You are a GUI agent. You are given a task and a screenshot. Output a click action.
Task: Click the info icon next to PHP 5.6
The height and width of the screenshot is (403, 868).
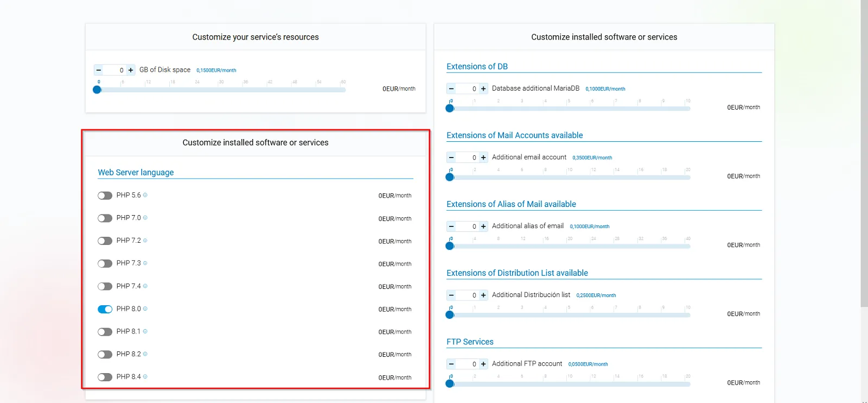click(x=145, y=195)
